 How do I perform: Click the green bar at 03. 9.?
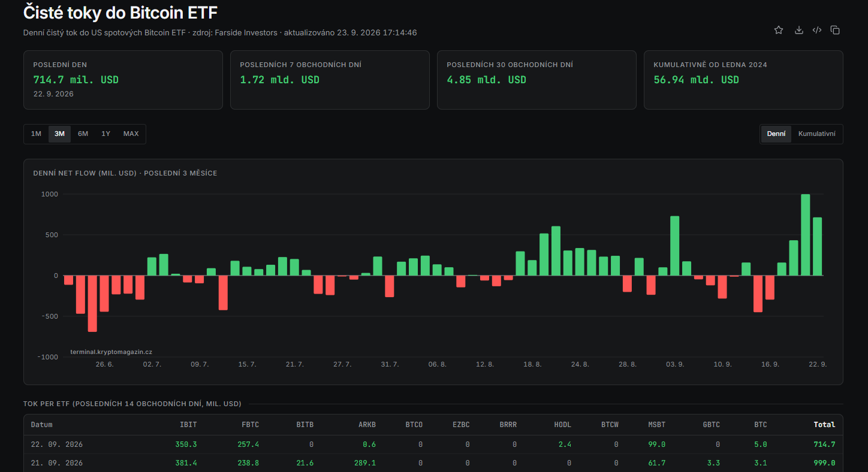coord(674,246)
